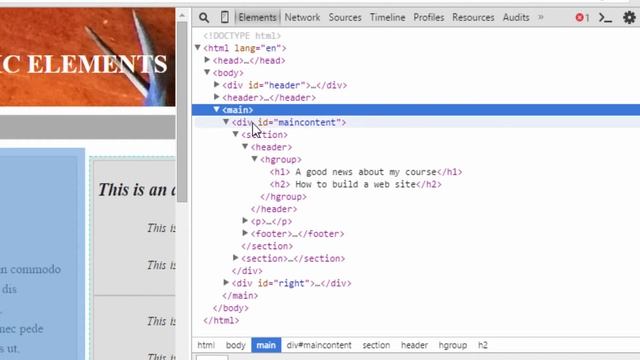Expand the collapsed header node under body

217,97
